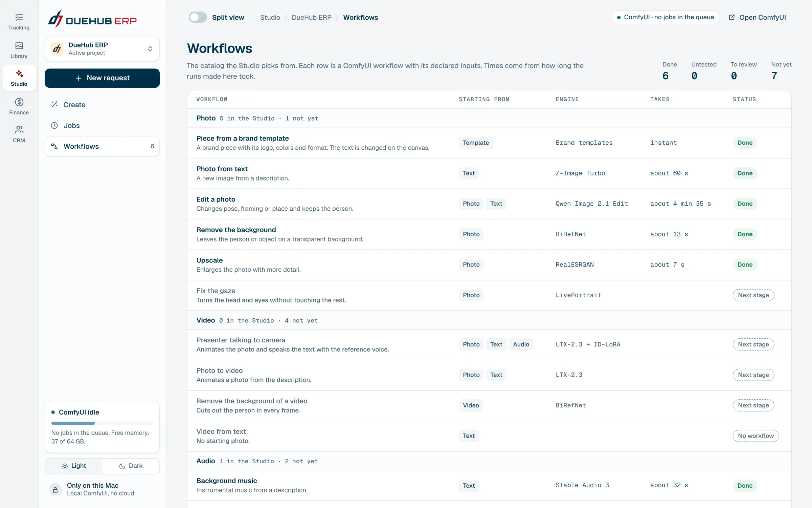
Task: Switch to Light theme
Action: click(74, 466)
